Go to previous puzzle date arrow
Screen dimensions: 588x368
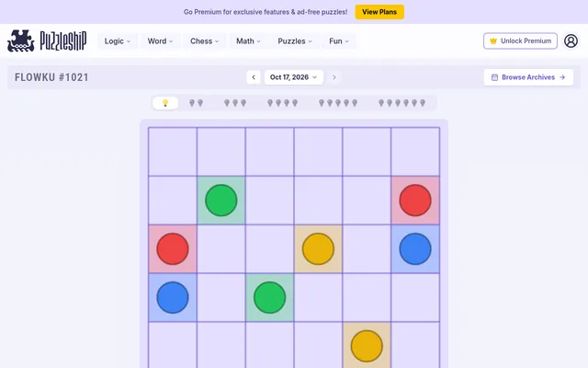pos(254,77)
